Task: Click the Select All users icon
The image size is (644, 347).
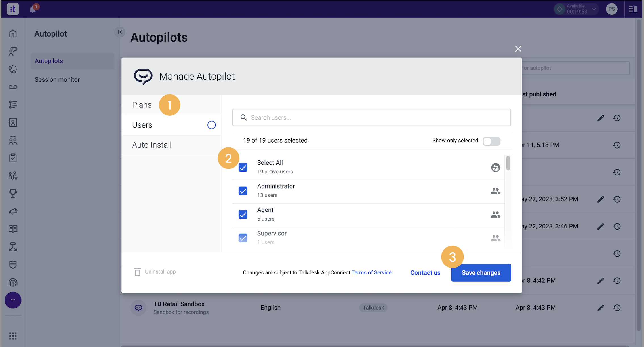Action: click(x=495, y=168)
